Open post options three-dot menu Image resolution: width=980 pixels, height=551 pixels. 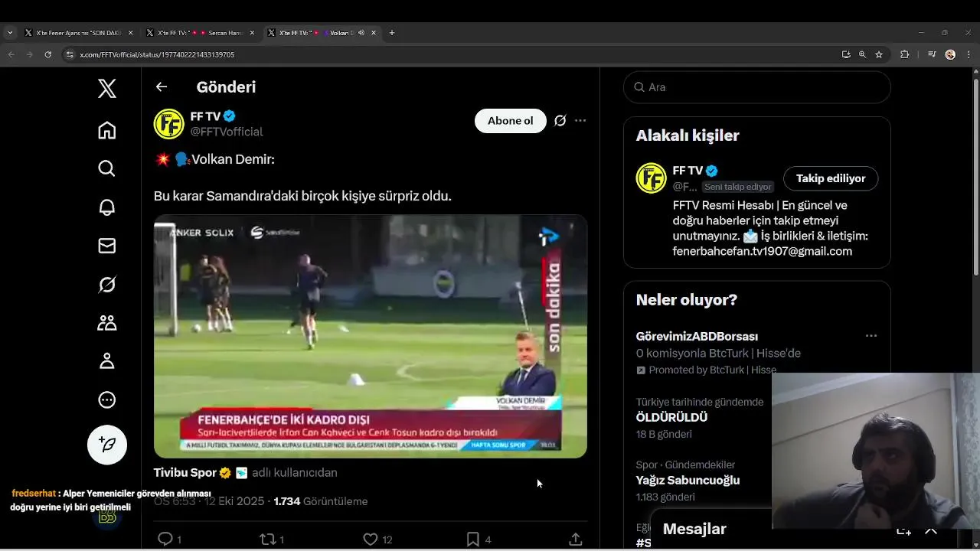(x=580, y=120)
